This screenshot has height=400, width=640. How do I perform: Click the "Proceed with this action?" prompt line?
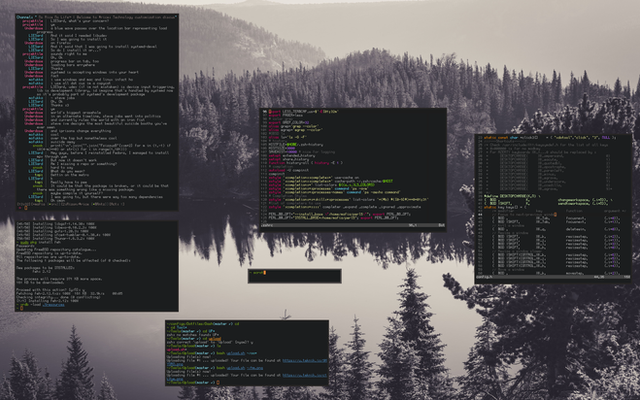tap(51, 290)
